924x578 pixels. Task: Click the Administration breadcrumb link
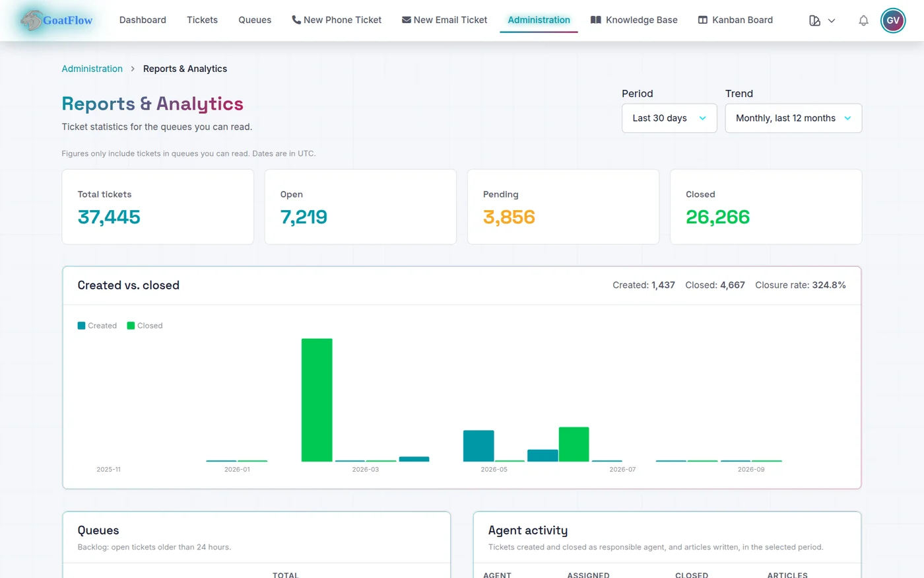92,69
